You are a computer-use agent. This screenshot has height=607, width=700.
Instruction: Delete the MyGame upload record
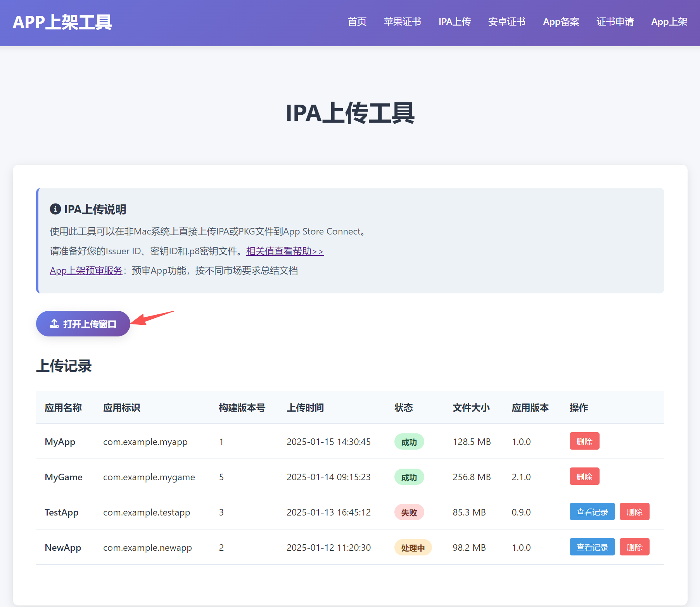pos(584,477)
